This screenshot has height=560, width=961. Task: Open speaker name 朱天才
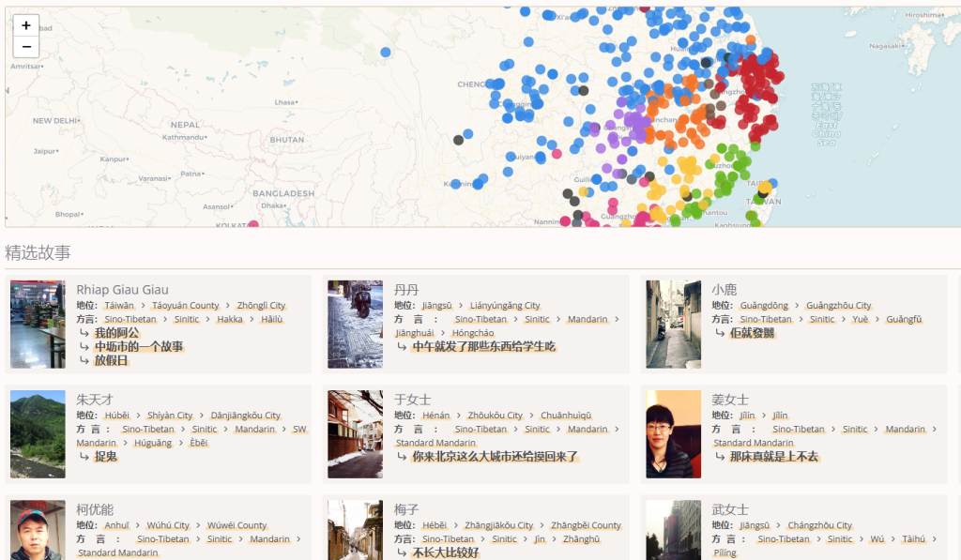(95, 400)
